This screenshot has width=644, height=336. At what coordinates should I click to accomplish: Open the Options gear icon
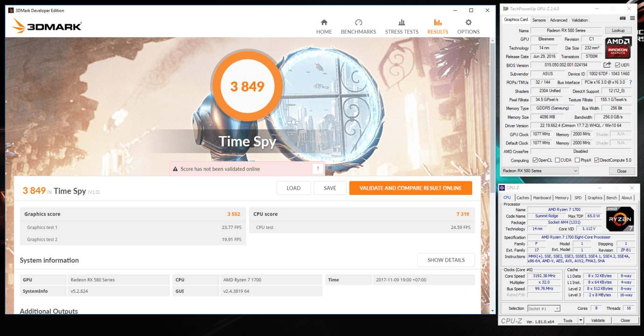(x=468, y=22)
